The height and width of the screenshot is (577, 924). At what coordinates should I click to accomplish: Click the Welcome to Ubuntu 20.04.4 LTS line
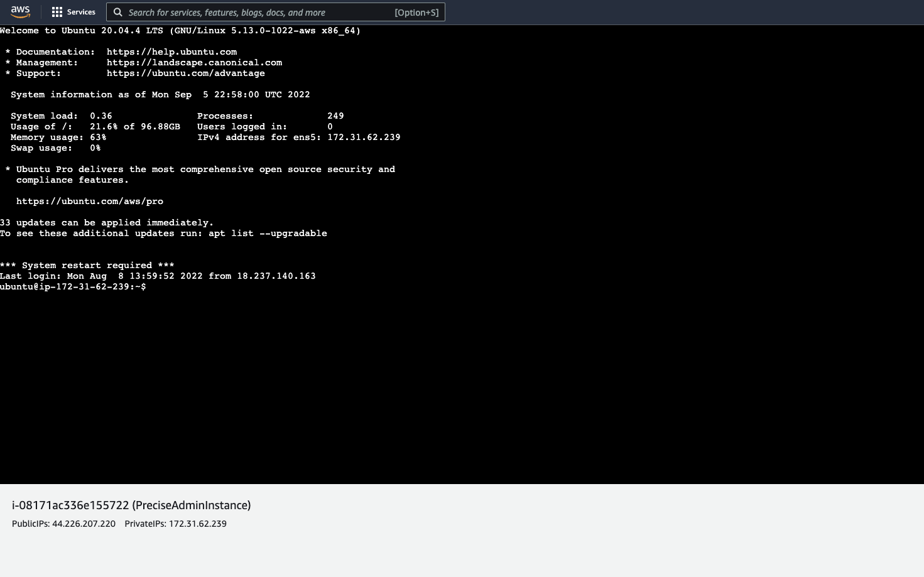[x=180, y=31]
